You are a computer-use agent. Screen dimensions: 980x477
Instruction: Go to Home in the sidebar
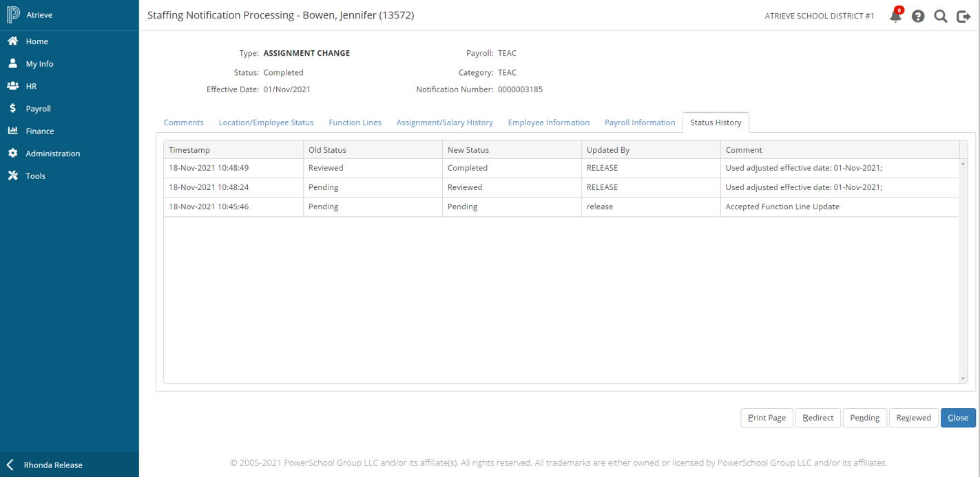point(37,41)
